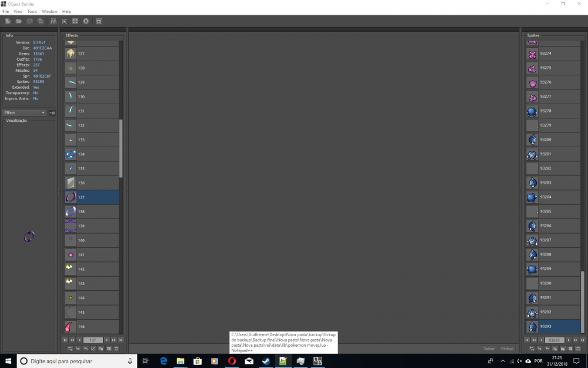Click the Save As toolbar icon
The height and width of the screenshot is (368, 588).
pyautogui.click(x=41, y=21)
